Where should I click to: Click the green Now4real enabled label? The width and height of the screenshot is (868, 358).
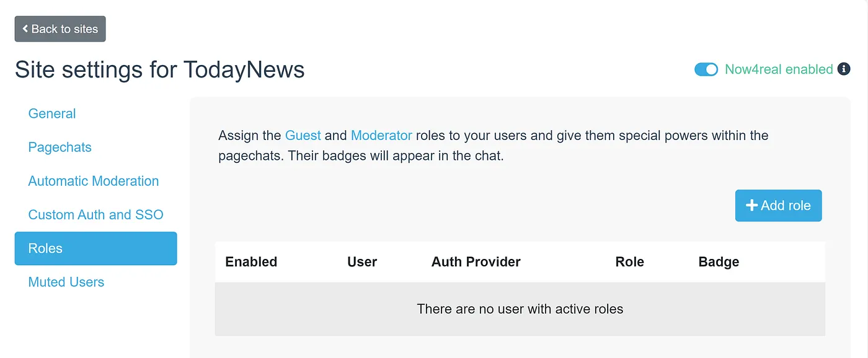779,69
